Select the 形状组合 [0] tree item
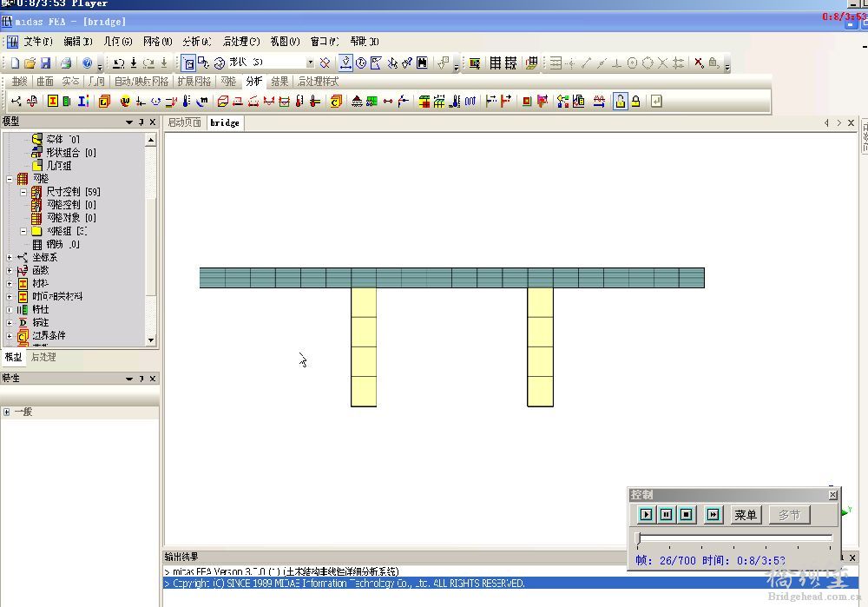 pyautogui.click(x=63, y=152)
